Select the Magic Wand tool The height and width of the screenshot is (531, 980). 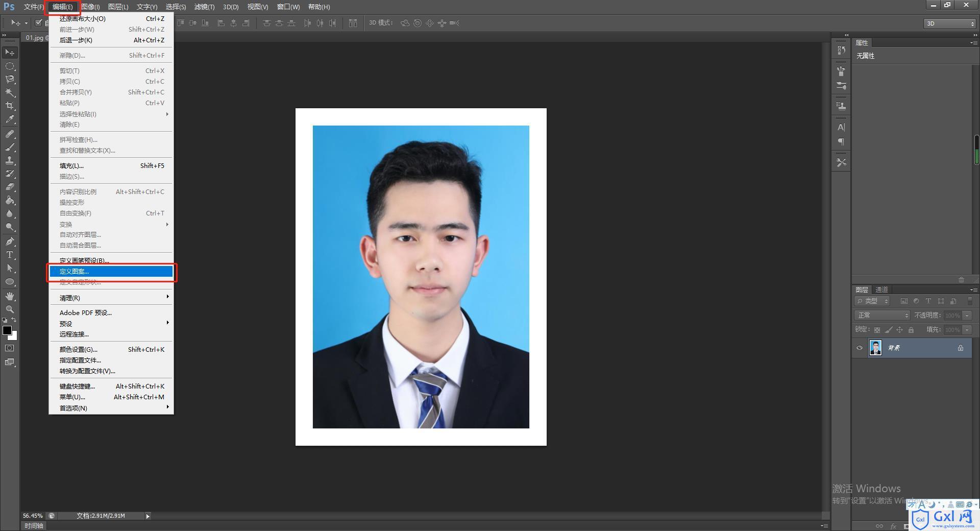coord(10,92)
